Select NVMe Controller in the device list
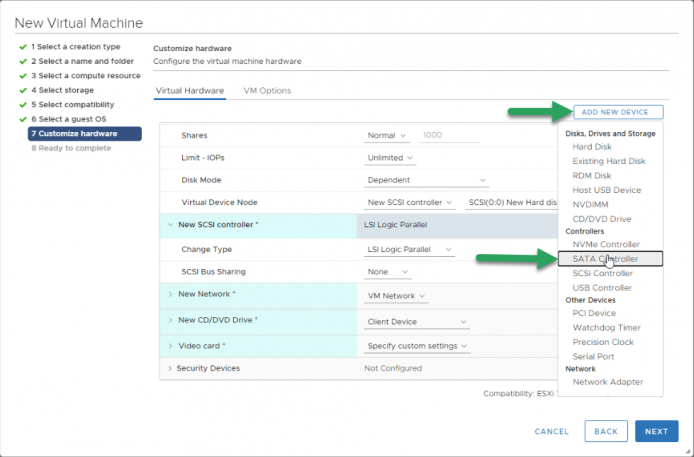This screenshot has width=694, height=457. pos(606,244)
